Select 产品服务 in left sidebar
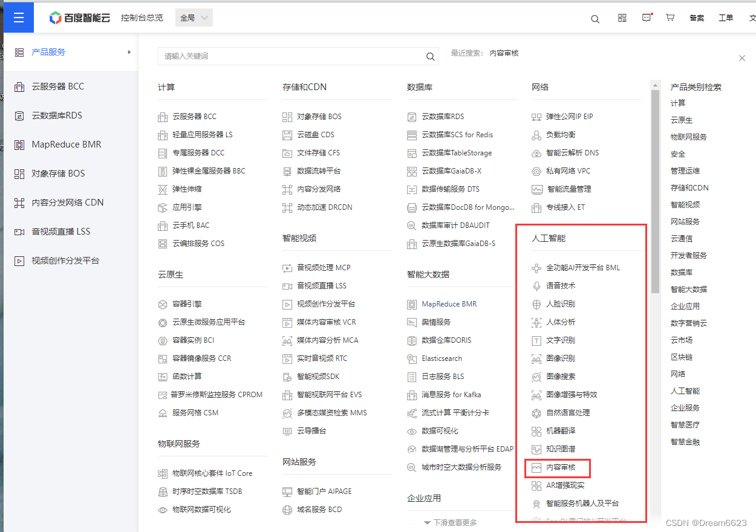Screen dimensions: 756x532 (x=48, y=52)
